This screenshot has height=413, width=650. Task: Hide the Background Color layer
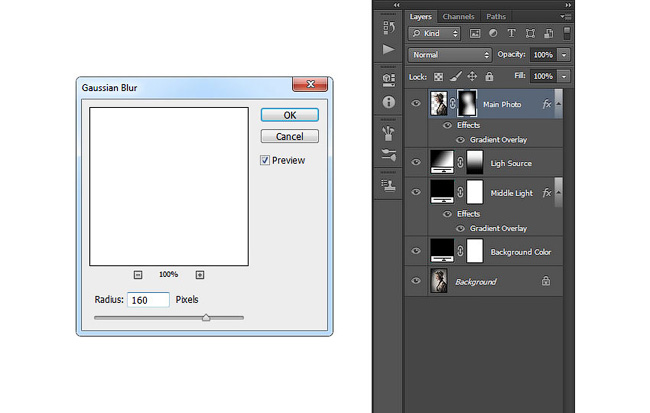point(416,251)
